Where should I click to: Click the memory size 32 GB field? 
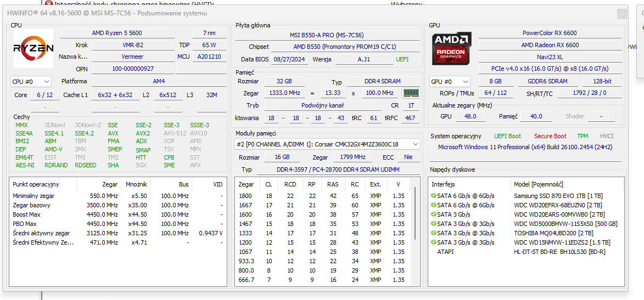click(284, 81)
